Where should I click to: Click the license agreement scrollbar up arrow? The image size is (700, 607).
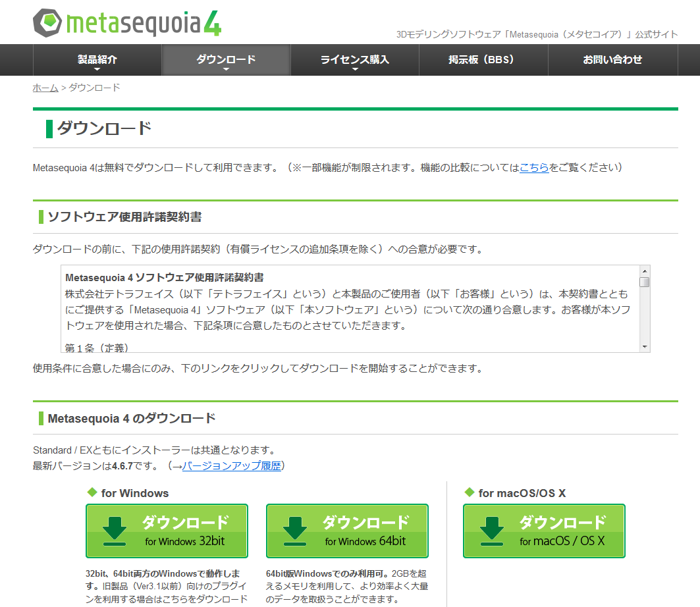point(645,271)
